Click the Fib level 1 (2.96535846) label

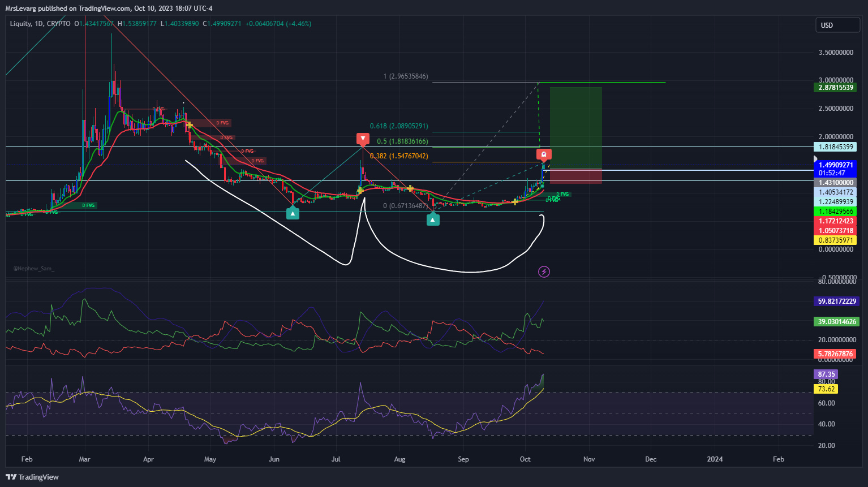click(406, 76)
